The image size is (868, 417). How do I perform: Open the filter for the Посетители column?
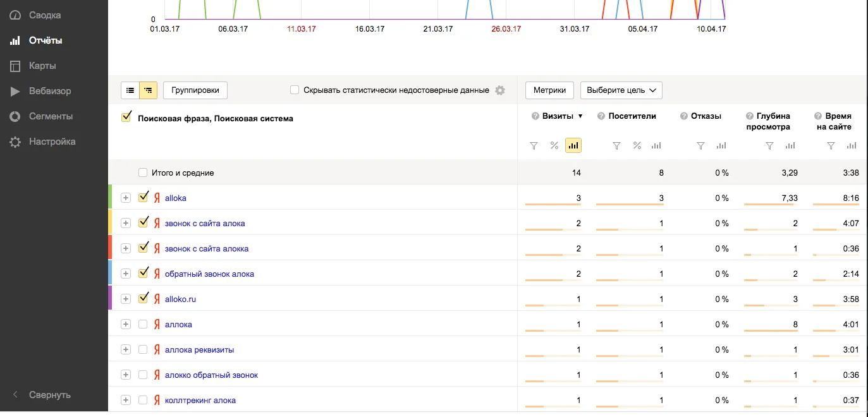tap(616, 146)
